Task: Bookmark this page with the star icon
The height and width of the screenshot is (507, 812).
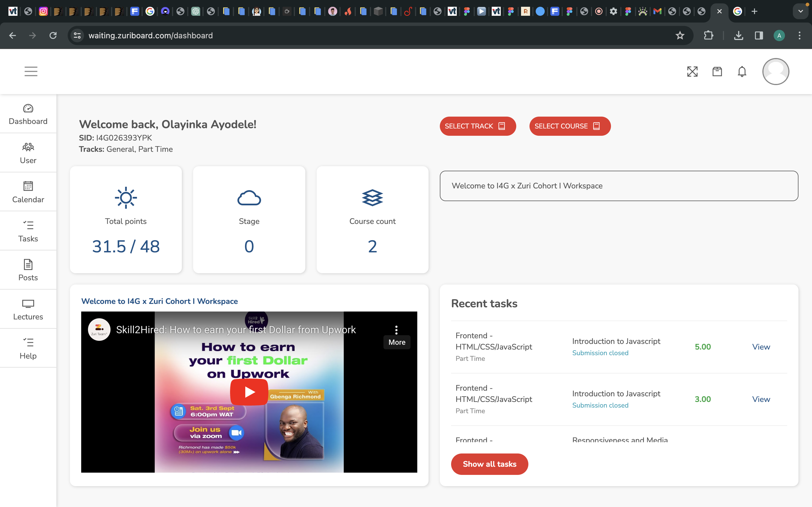Action: pyautogui.click(x=680, y=35)
